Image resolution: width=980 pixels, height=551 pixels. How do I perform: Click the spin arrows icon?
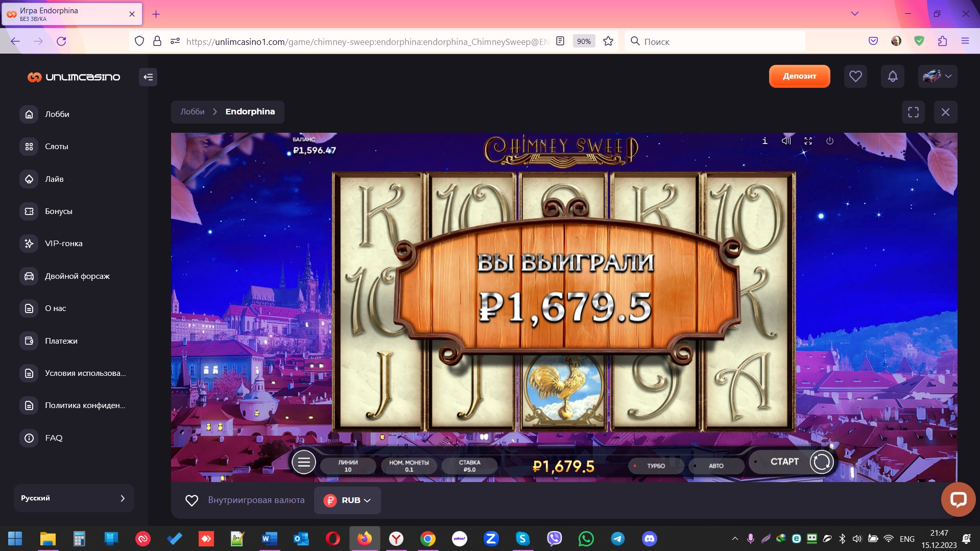click(822, 462)
